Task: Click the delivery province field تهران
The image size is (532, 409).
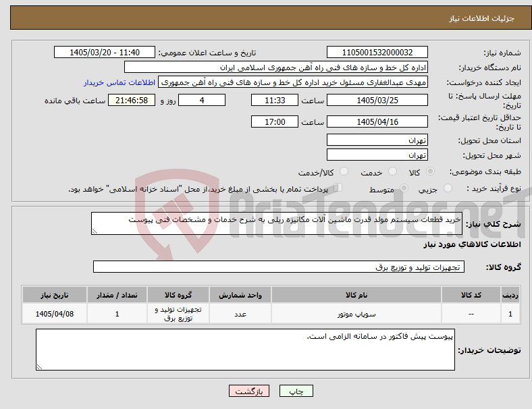Action: coord(377,140)
